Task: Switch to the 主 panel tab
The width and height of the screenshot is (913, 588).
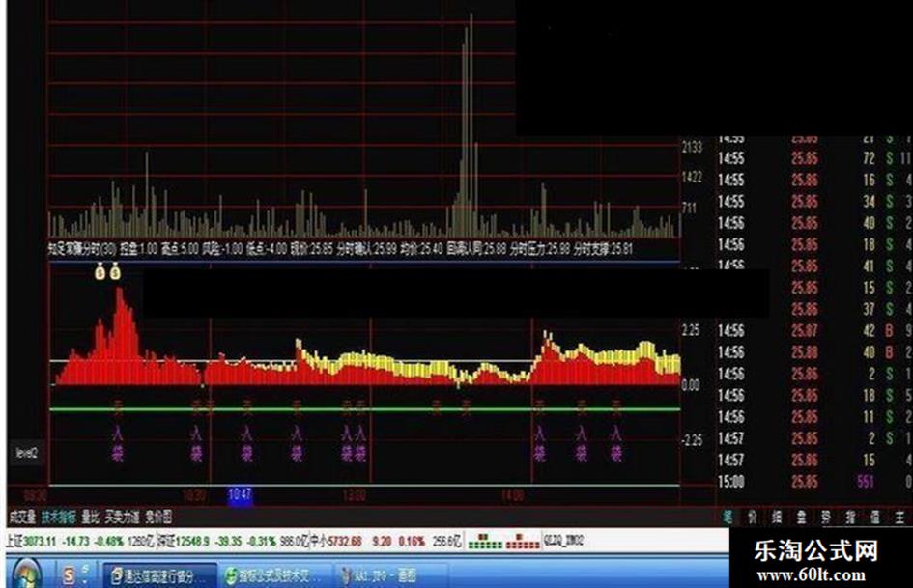Action: (900, 517)
